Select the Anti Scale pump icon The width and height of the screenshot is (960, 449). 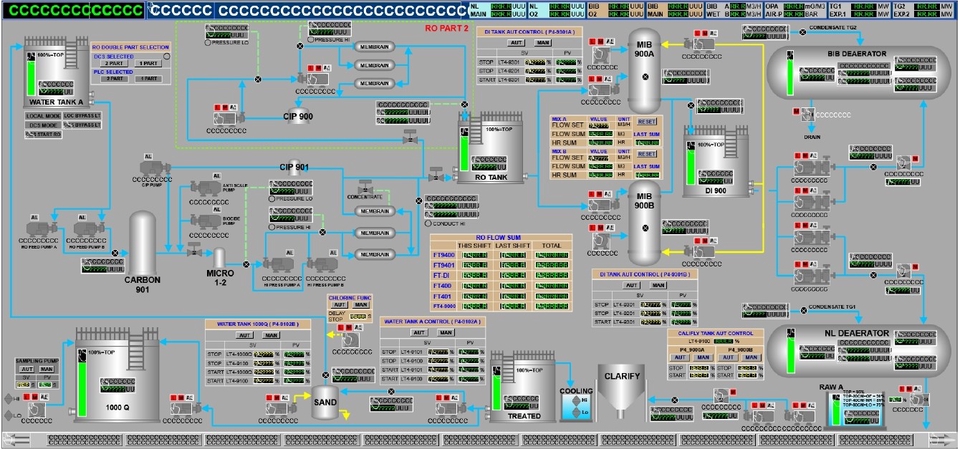(204, 187)
